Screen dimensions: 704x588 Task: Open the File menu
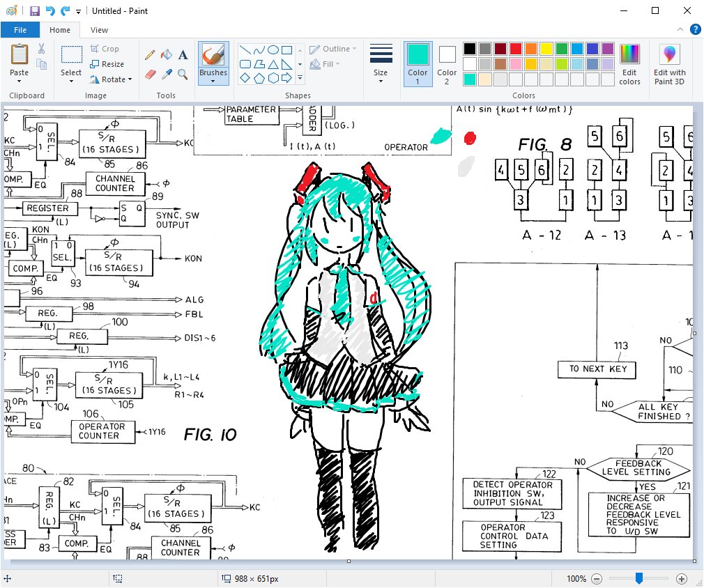click(20, 30)
